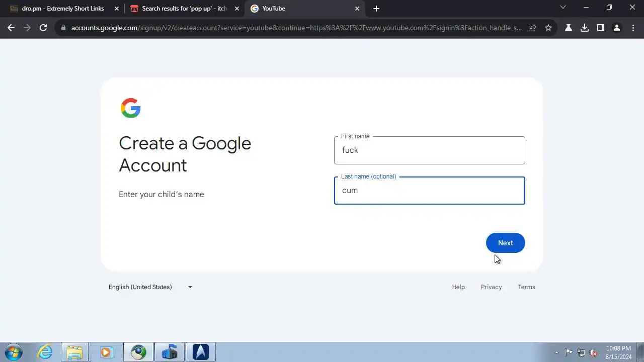This screenshot has width=644, height=362.
Task: Reload the current page
Action: pyautogui.click(x=43, y=28)
